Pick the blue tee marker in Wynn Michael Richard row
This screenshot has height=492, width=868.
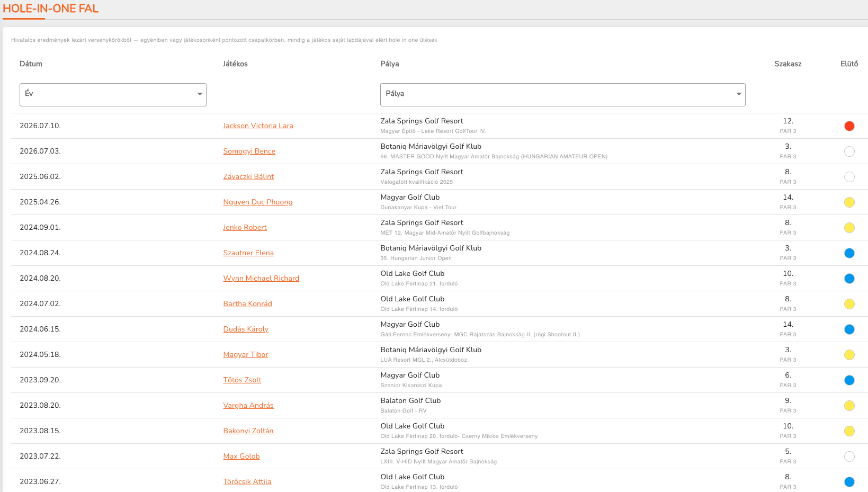(849, 279)
